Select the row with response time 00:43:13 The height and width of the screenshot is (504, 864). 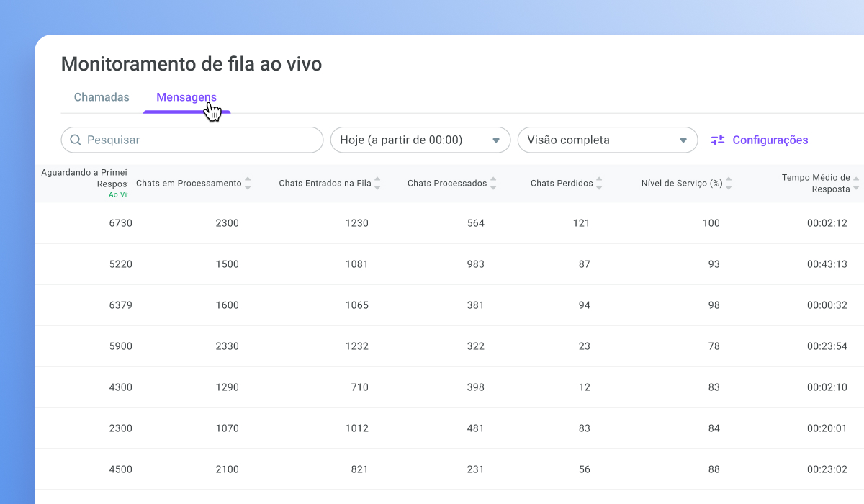coord(449,264)
